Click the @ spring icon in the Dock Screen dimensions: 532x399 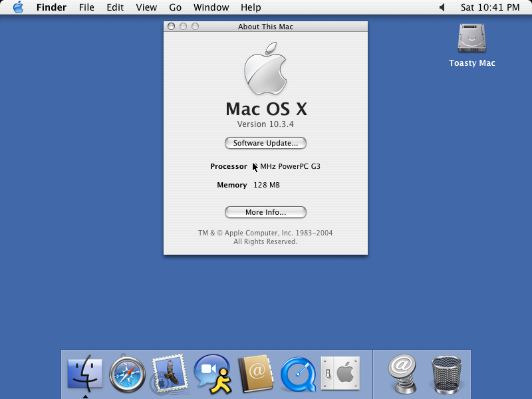point(404,373)
